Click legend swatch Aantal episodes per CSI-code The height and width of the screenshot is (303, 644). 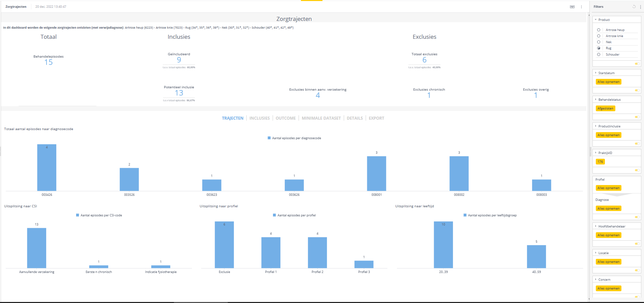[78, 215]
